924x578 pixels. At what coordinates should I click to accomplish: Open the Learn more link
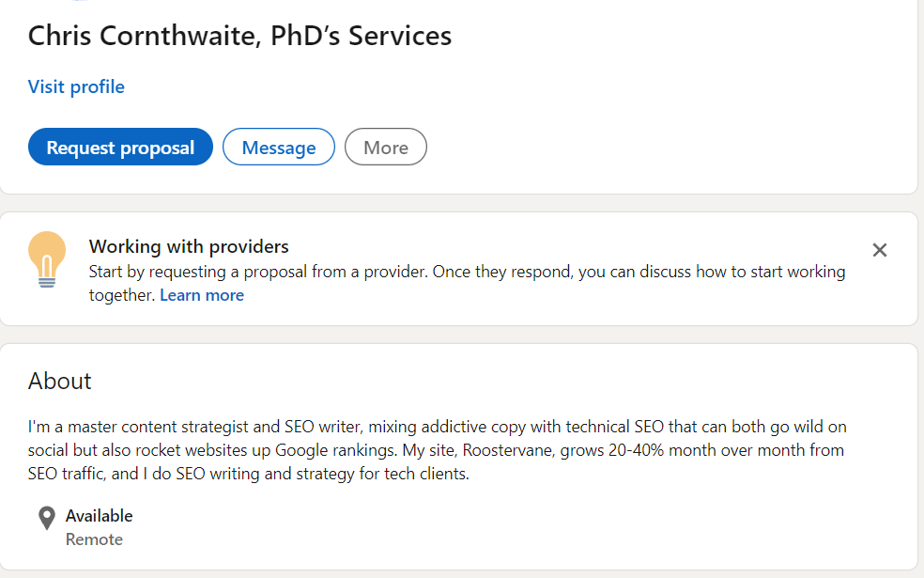pyautogui.click(x=201, y=295)
